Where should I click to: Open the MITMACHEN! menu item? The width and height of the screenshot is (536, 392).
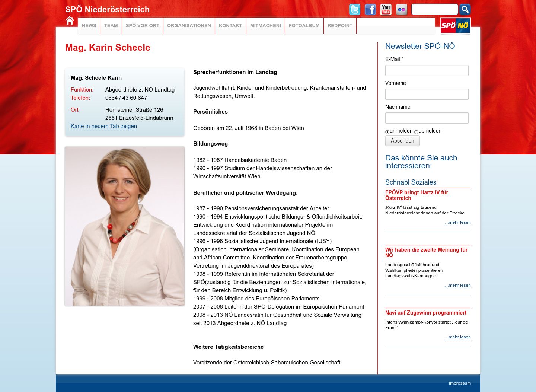pyautogui.click(x=266, y=26)
